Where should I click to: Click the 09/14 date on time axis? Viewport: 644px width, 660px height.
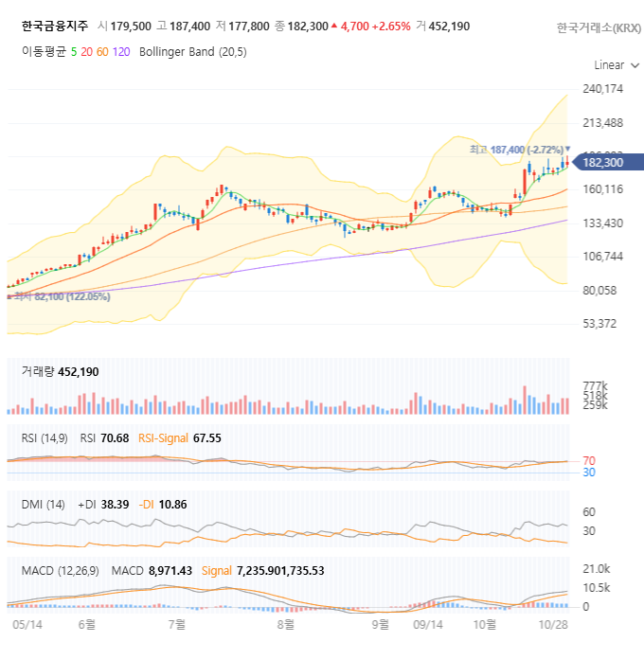(428, 625)
